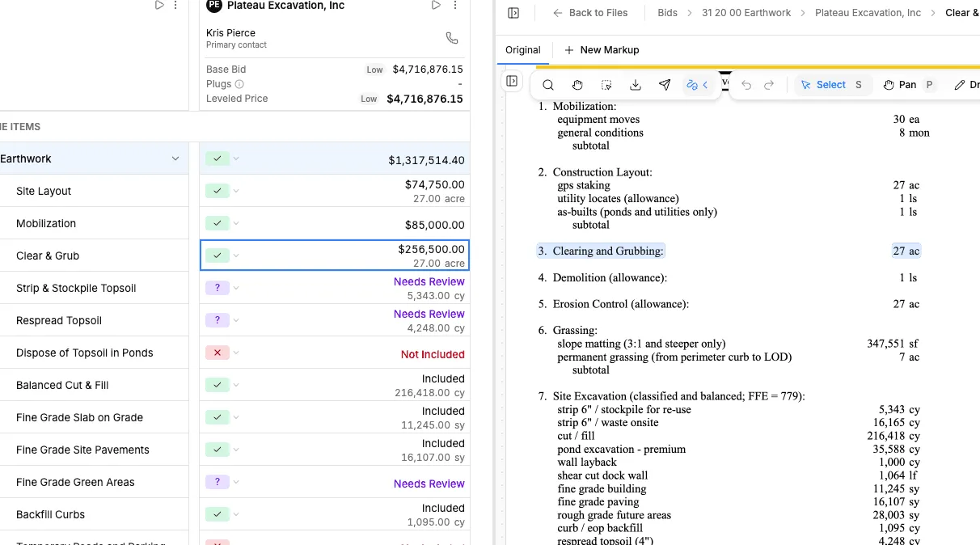Activate the Draw pencil tool
Screen dimensions: 980x545
click(x=965, y=85)
